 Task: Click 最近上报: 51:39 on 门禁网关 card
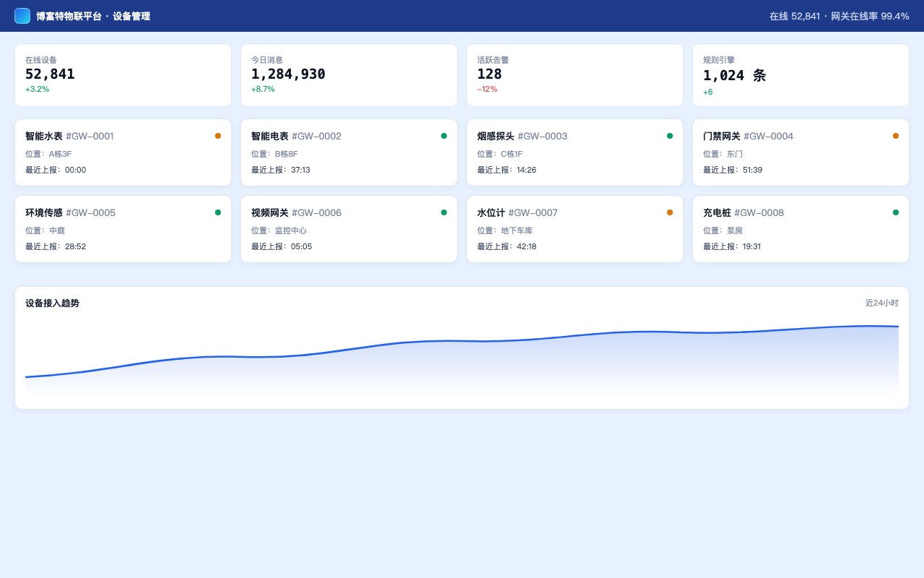click(733, 170)
